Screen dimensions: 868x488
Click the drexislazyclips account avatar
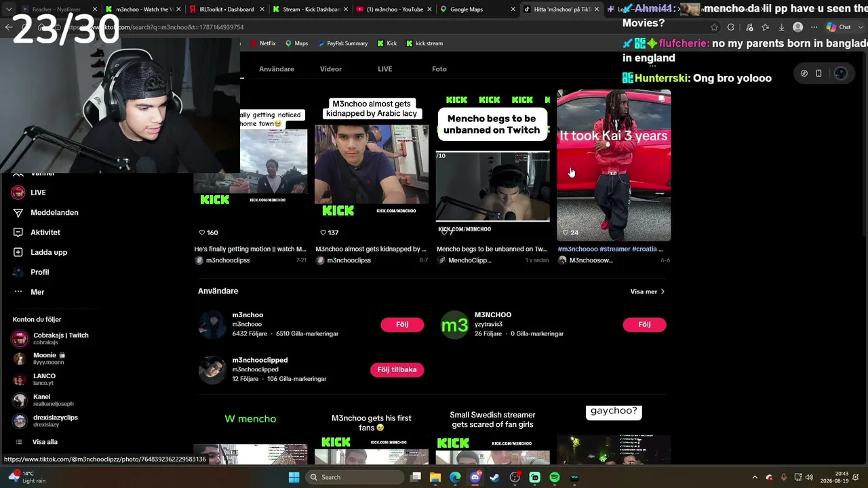(20, 421)
